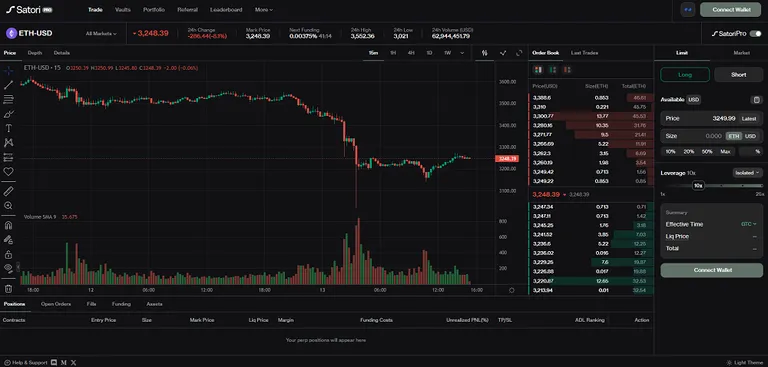Set size unit to USD
This screenshot has width=768, height=367.
[750, 136]
